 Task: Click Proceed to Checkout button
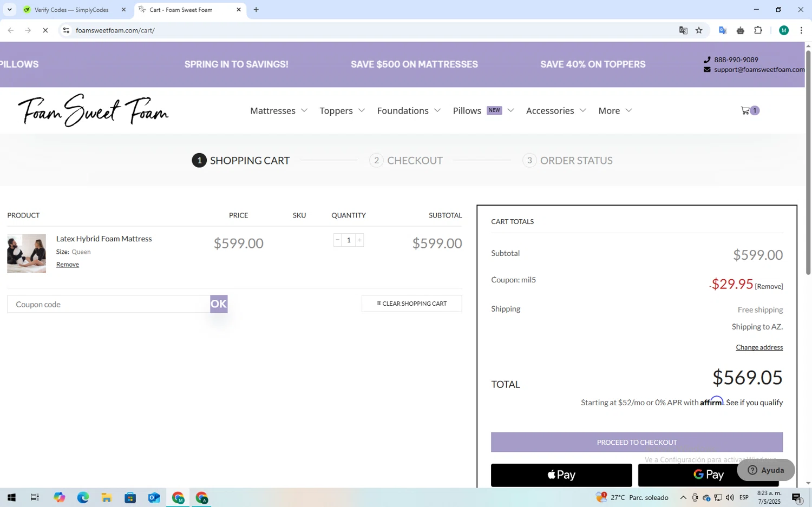(637, 442)
